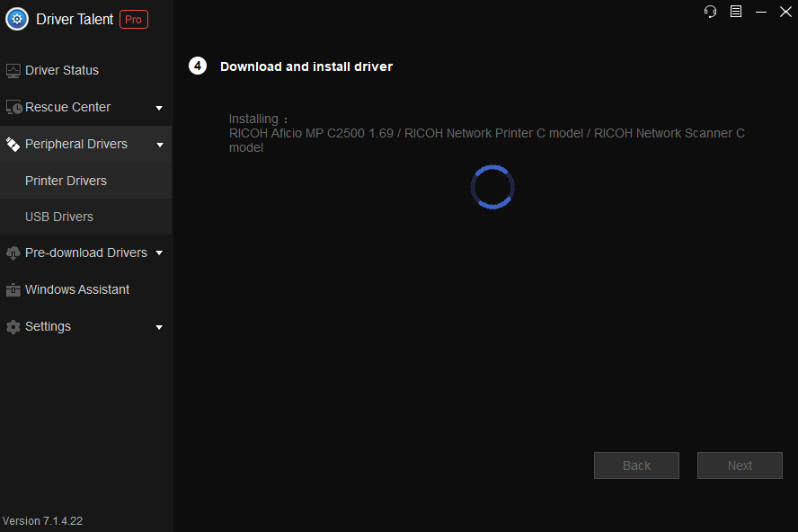Screen dimensions: 798x532
Task: Click the Driver Talent gear logo
Action: (x=17, y=20)
